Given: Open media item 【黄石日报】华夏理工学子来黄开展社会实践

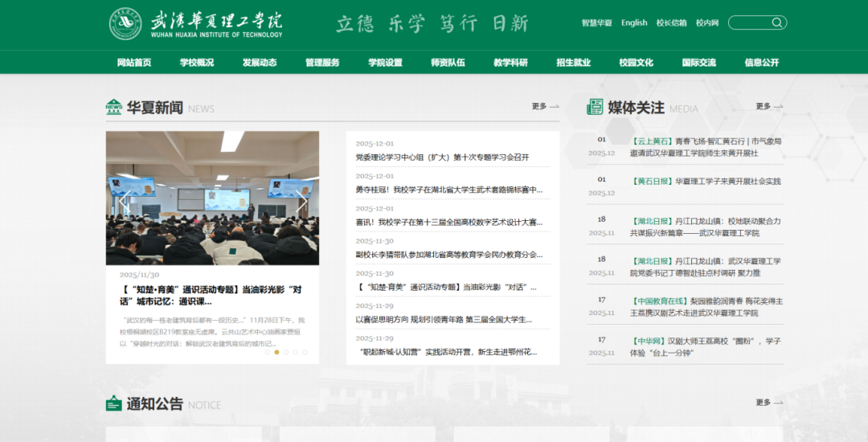Looking at the screenshot, I should tap(706, 182).
